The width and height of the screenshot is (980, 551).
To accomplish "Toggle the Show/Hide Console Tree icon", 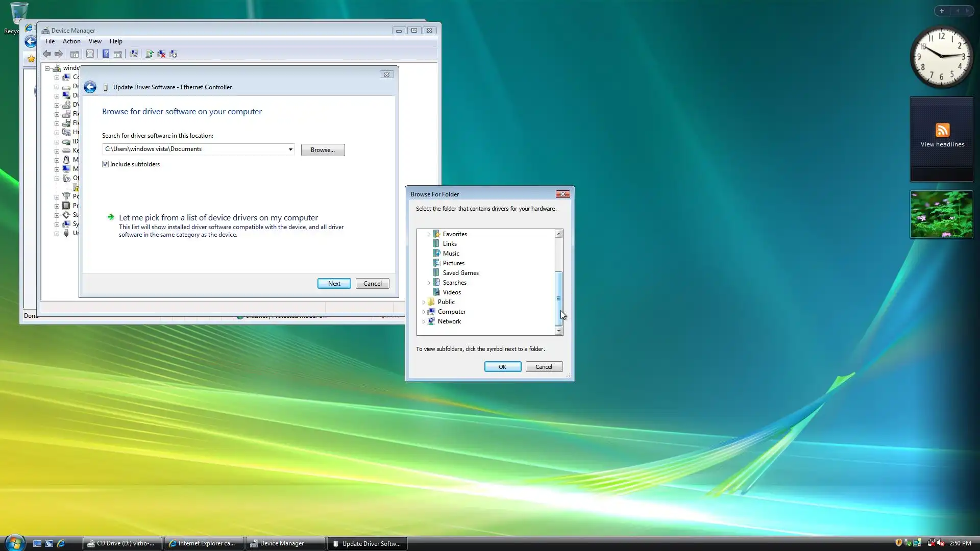I will [75, 54].
